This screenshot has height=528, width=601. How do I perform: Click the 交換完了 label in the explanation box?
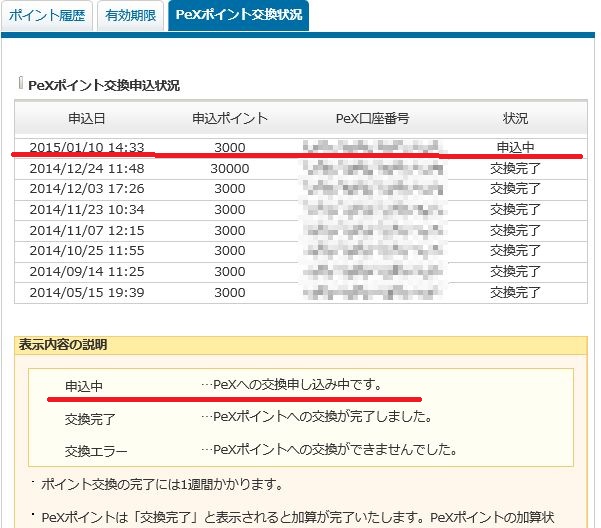tap(90, 419)
